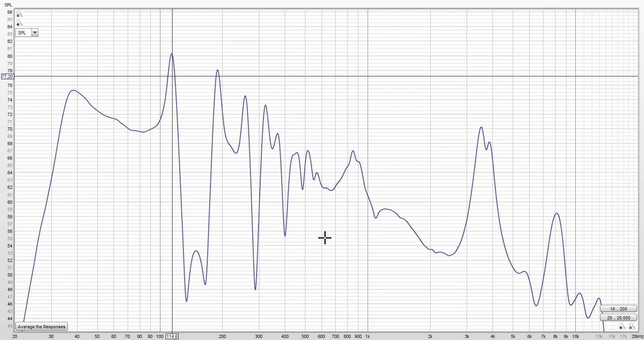The image size is (644, 340).
Task: Click the vertical zoom-out magnifier icon
Action: coord(19,23)
